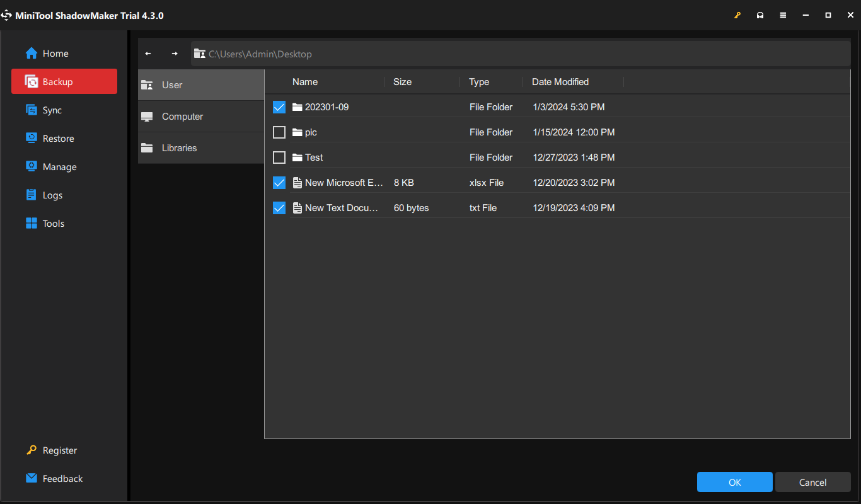
Task: Switch to the Sync tab
Action: [52, 110]
